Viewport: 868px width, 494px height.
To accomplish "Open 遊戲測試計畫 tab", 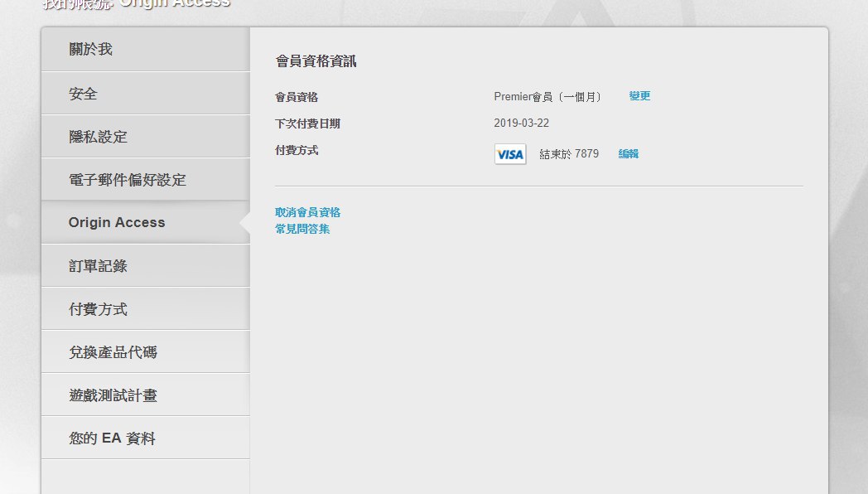I will 146,395.
